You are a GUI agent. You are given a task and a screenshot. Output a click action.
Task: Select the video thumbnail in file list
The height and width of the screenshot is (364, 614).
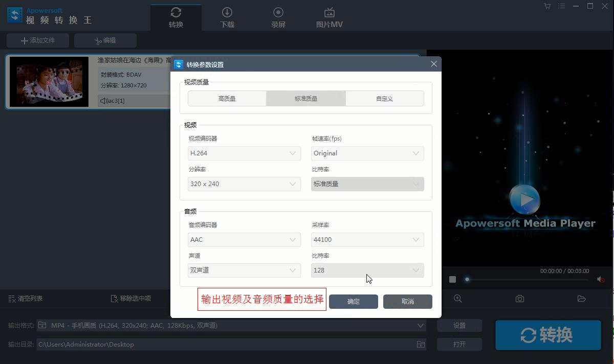click(49, 82)
